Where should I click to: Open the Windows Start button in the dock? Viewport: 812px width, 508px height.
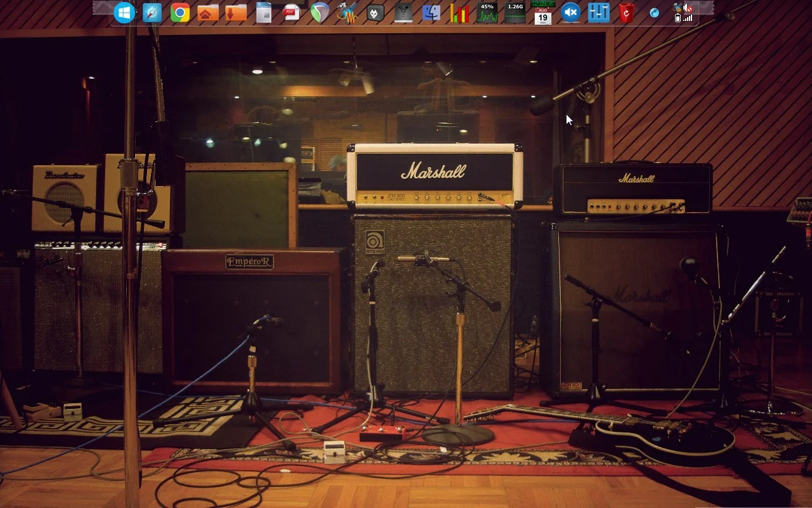pyautogui.click(x=124, y=13)
